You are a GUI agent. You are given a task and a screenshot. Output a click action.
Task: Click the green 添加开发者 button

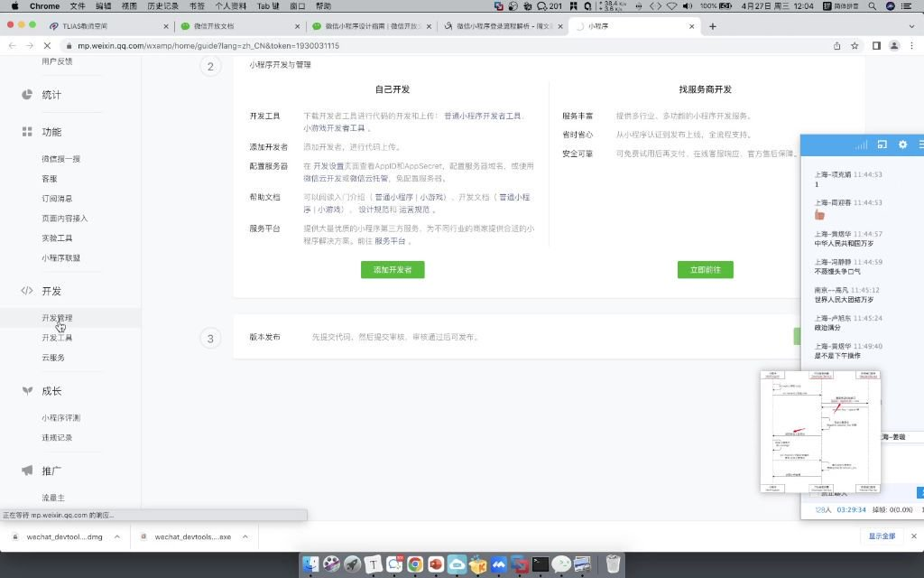coord(393,269)
